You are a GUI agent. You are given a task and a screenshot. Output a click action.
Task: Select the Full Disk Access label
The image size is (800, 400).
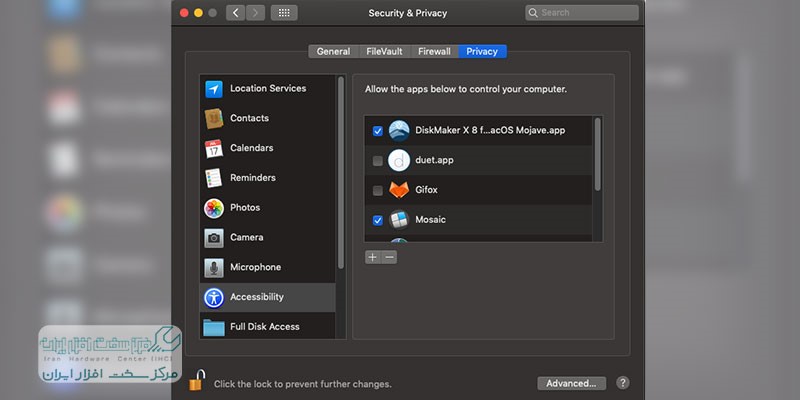265,327
